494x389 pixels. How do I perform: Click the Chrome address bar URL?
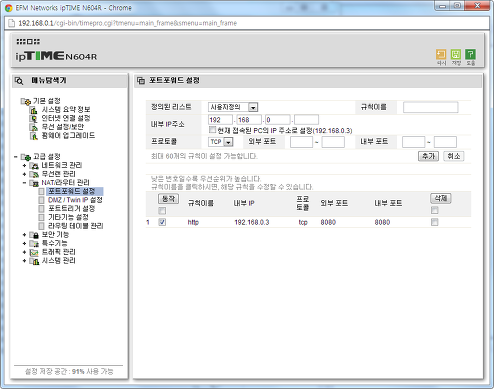point(127,23)
